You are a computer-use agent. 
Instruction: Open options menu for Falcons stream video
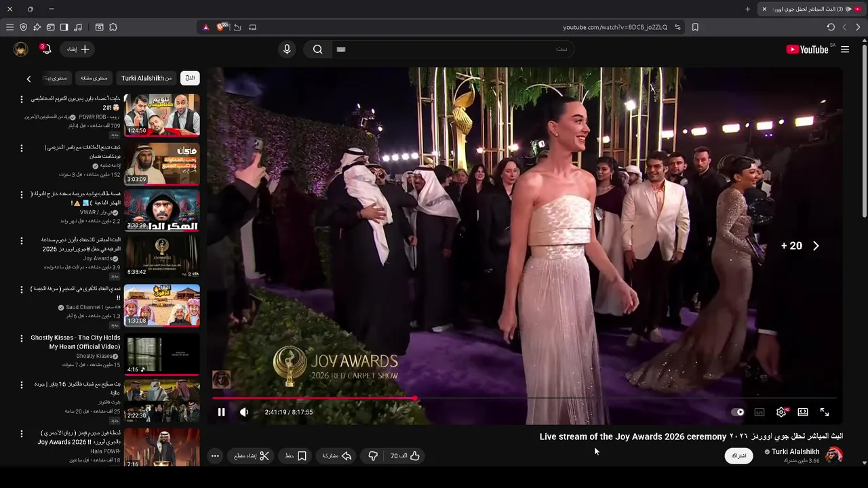click(21, 385)
